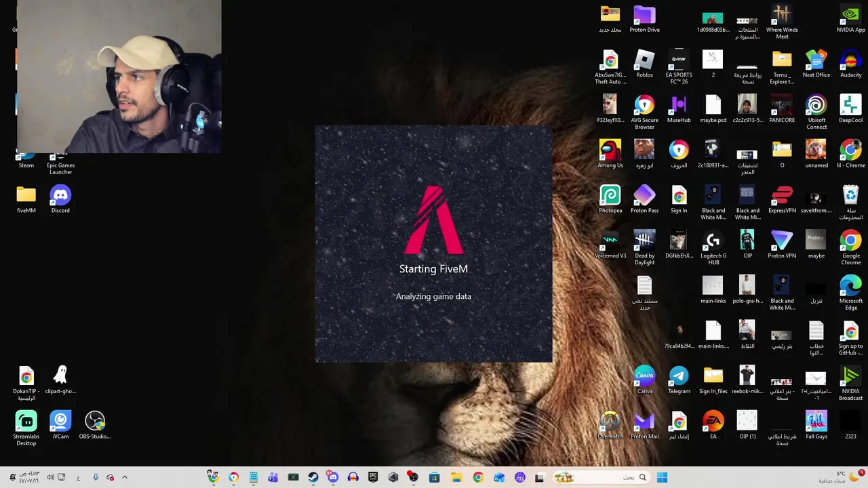Select the saveitfrom... desktop file
868x488 pixels.
pos(816,201)
